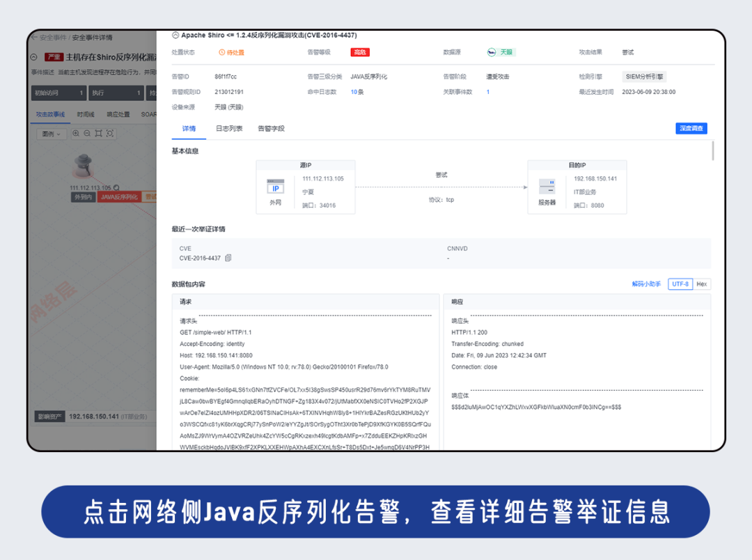Click the fit-to-screen icon in the graph toolbar
Image resolution: width=752 pixels, height=560 pixels.
[x=99, y=134]
